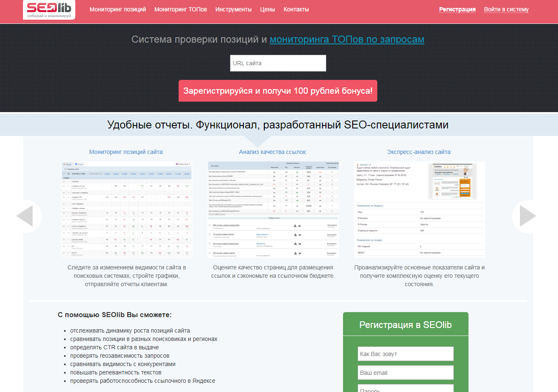Go to Инструменты in navigation
Screen dimensions: 558x392
(x=233, y=9)
